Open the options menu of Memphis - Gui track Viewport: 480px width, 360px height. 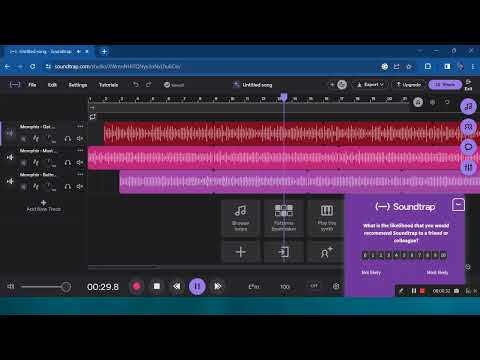[80, 127]
